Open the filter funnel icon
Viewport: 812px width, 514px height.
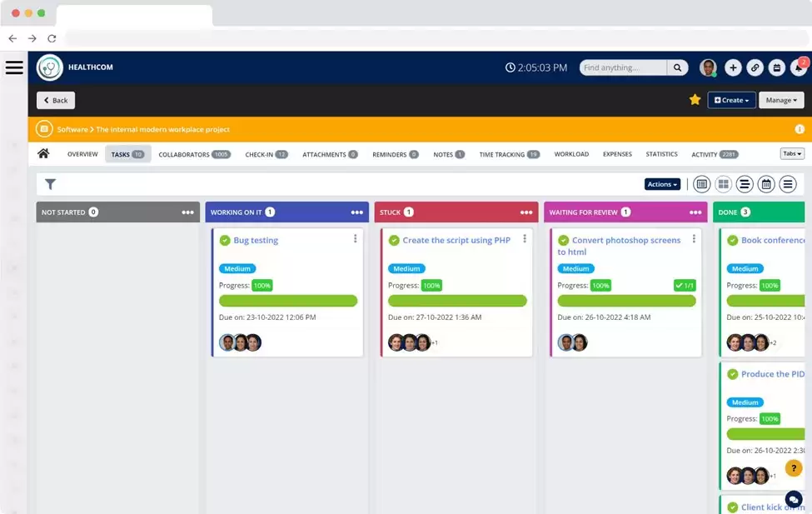pos(50,184)
